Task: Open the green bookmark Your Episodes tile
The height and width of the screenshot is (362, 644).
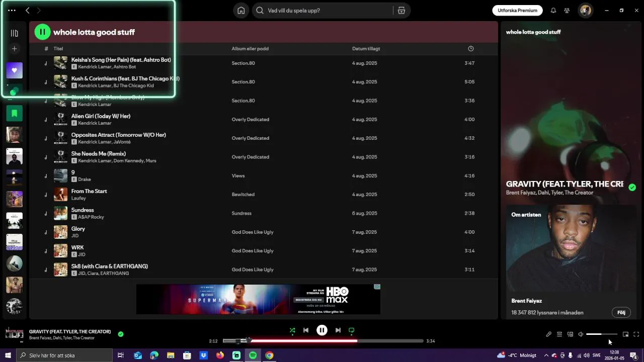Action: (x=14, y=114)
